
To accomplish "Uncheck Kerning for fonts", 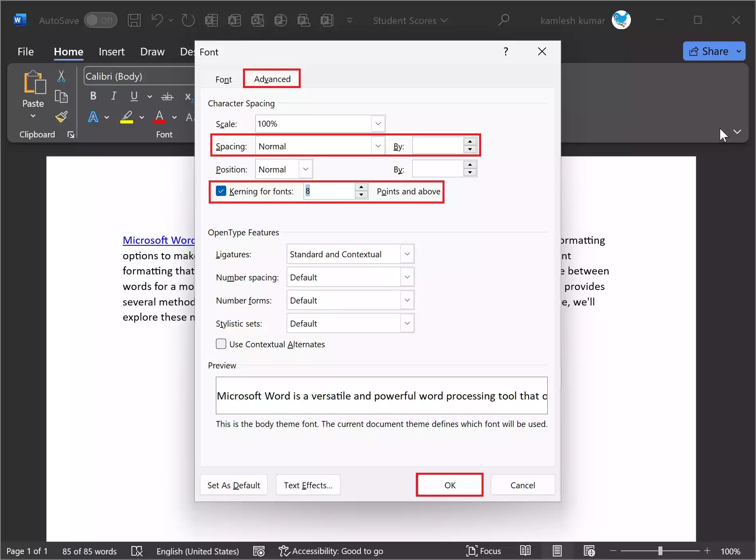I will coord(221,191).
